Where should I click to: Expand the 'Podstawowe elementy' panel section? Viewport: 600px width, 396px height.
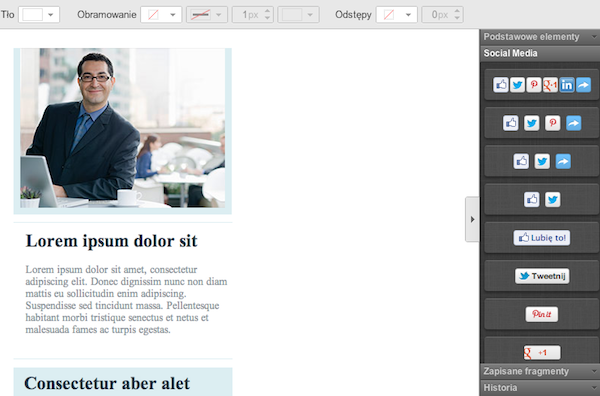540,37
